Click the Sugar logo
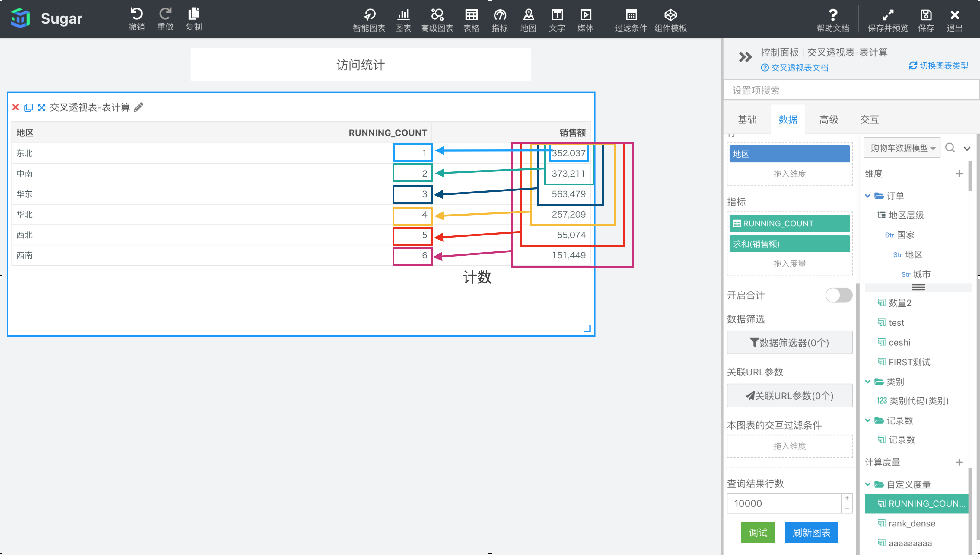 [46, 18]
